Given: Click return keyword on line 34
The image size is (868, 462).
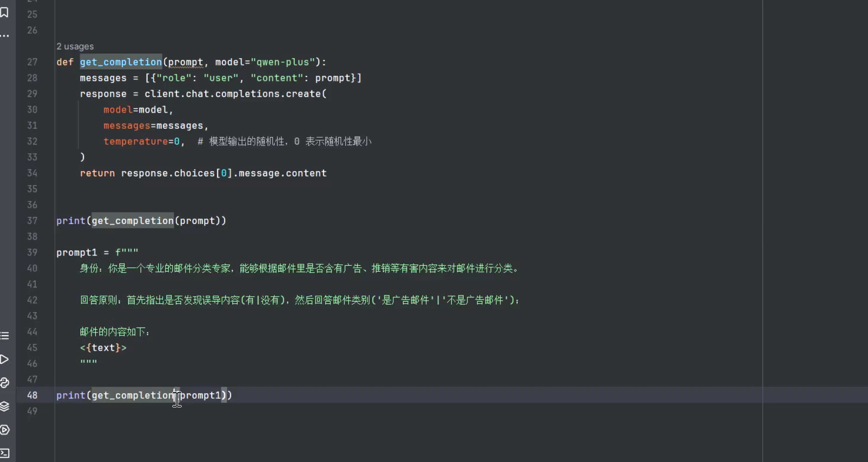Looking at the screenshot, I should pyautogui.click(x=97, y=173).
